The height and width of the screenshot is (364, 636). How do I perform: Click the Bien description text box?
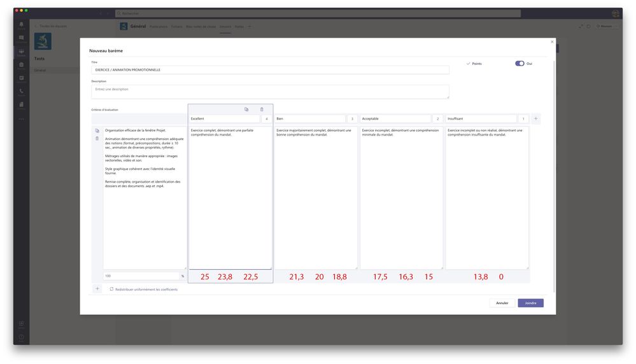pos(316,198)
